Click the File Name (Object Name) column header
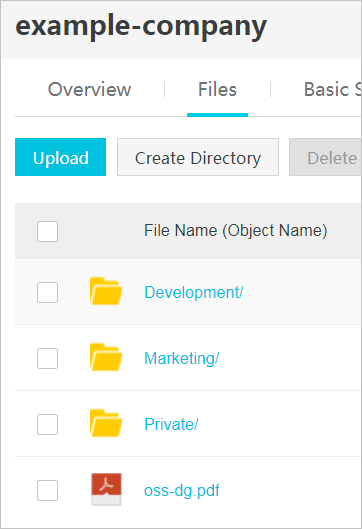Screen dimensions: 362x529 [235, 231]
